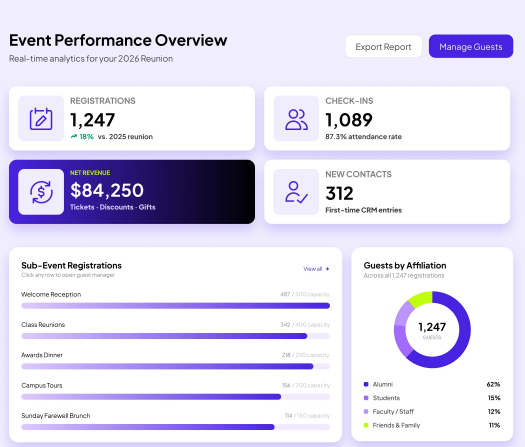Follow the View all link
525x447 pixels.
(x=312, y=269)
